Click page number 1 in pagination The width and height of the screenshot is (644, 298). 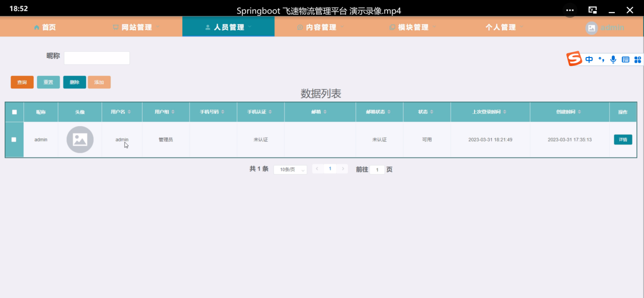pyautogui.click(x=330, y=169)
